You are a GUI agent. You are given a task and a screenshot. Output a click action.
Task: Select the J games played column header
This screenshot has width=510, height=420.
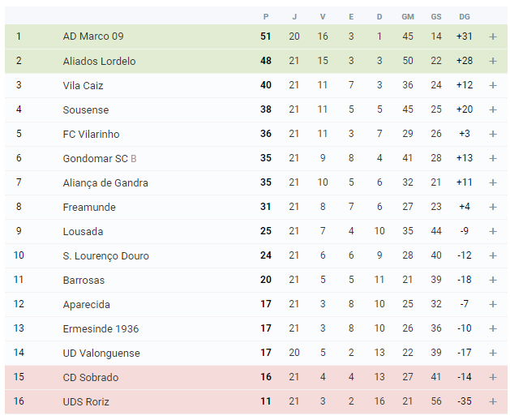(x=294, y=16)
